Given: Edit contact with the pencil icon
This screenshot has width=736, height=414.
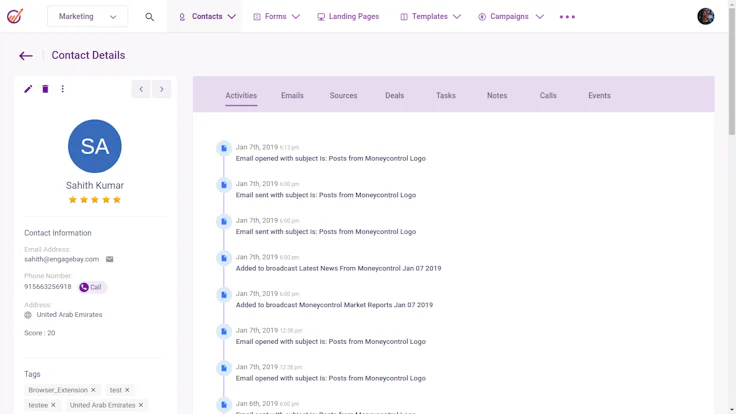Looking at the screenshot, I should [x=28, y=89].
